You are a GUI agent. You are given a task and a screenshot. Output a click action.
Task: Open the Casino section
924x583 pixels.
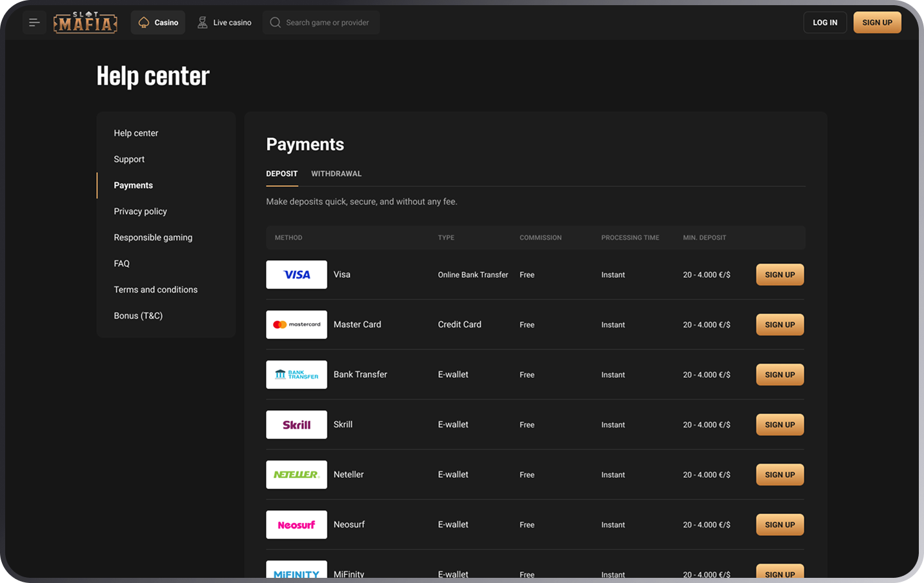coord(158,23)
